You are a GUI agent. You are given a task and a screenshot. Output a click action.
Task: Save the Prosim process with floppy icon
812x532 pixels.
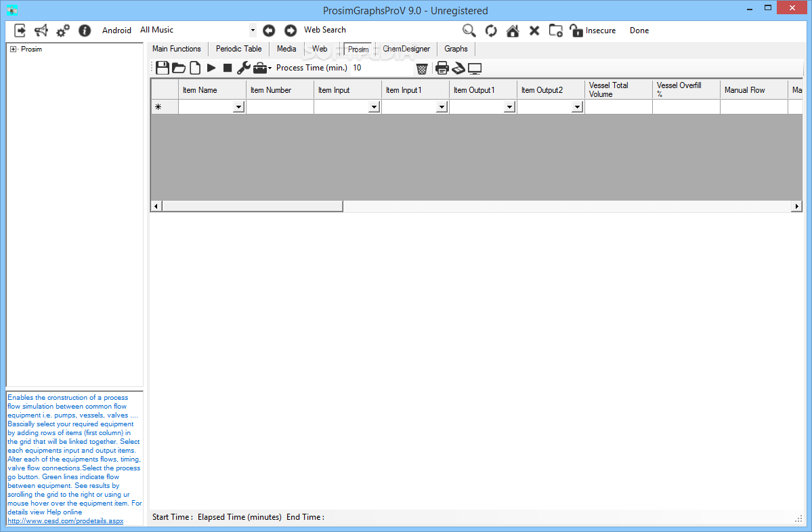(163, 68)
